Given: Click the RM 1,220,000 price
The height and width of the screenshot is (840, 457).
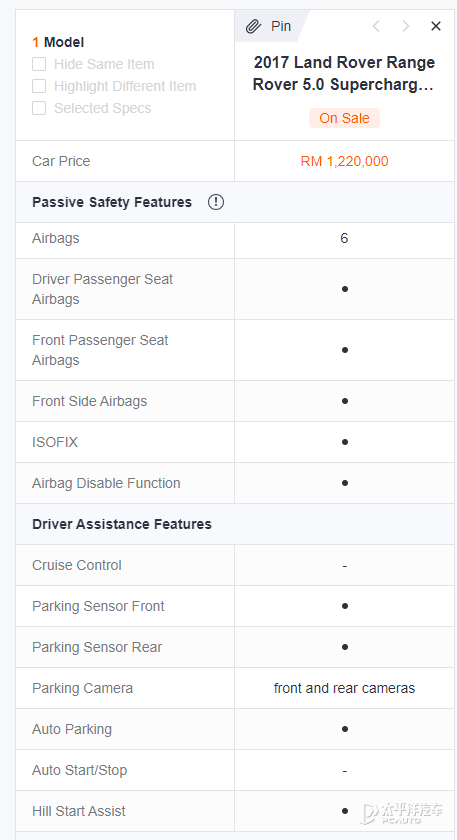Looking at the screenshot, I should pyautogui.click(x=344, y=161).
